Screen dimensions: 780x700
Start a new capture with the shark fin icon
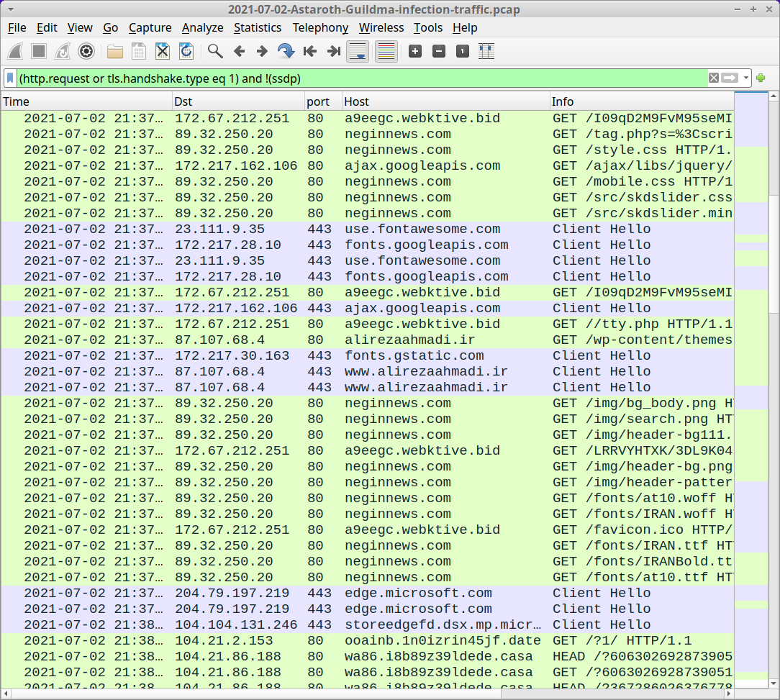15,51
